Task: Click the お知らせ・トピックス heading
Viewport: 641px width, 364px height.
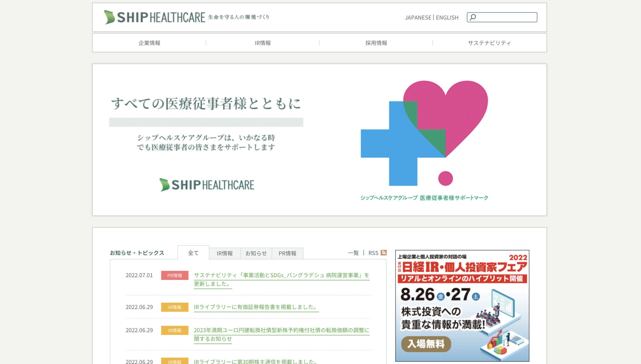Action: (137, 253)
